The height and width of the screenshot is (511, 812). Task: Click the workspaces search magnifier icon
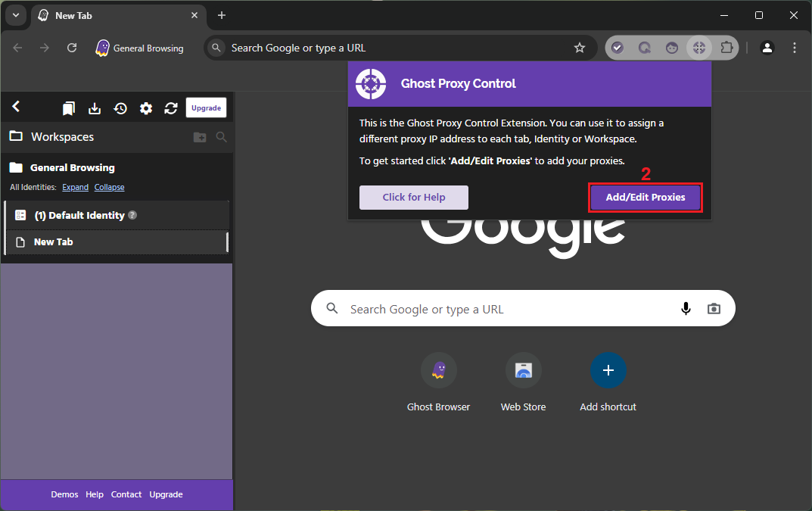coord(221,137)
